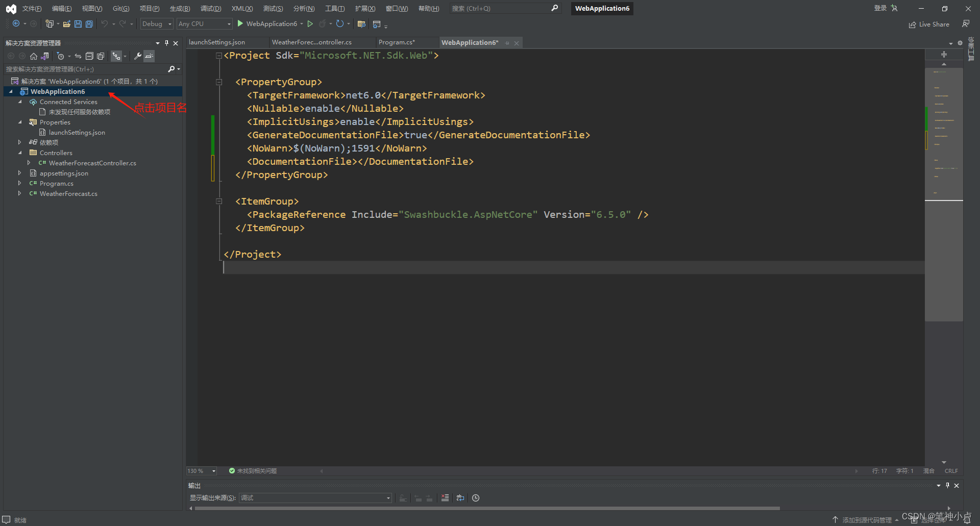This screenshot has height=526, width=980.
Task: Click the Undo icon
Action: pyautogui.click(x=105, y=23)
